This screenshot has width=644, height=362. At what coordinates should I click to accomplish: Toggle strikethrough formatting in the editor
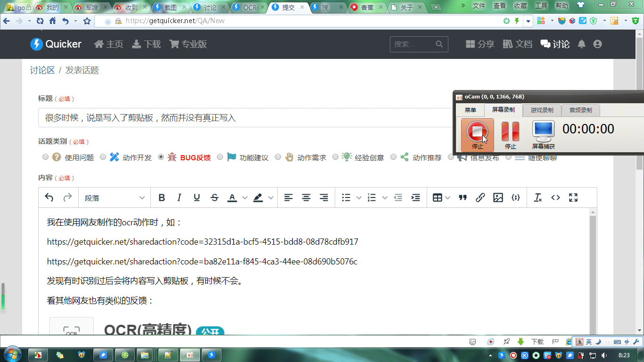click(215, 197)
